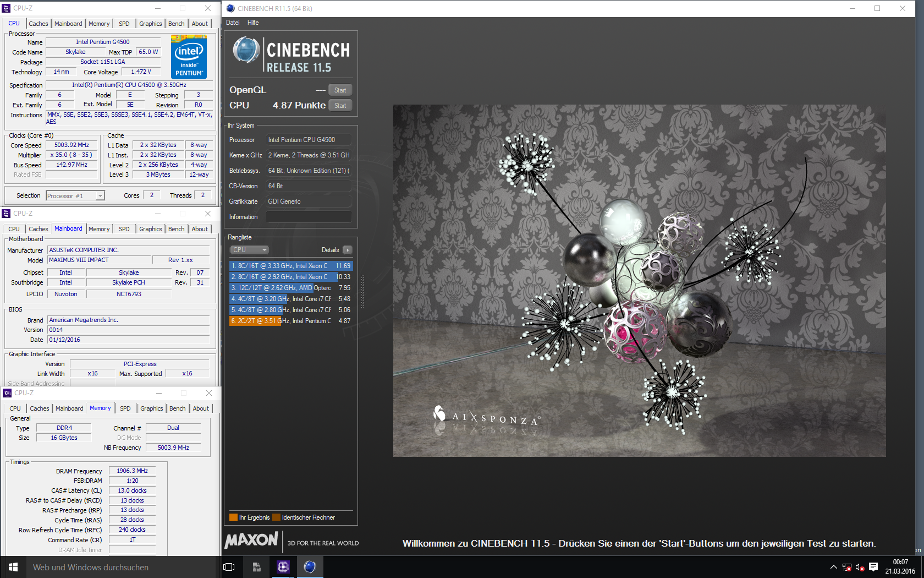This screenshot has width=924, height=578.
Task: Open Task View on the taskbar
Action: 229,567
